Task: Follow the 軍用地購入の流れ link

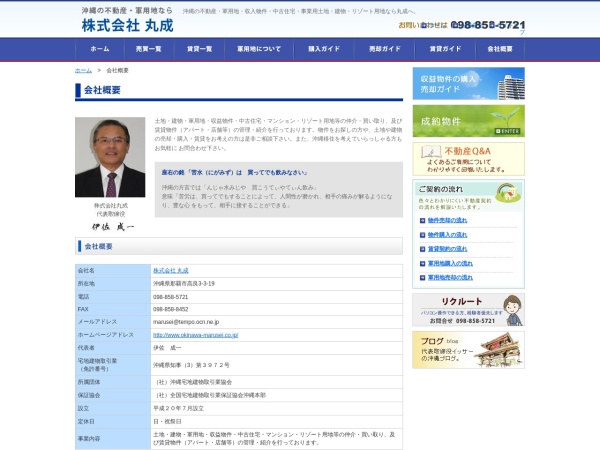Action: (x=450, y=264)
